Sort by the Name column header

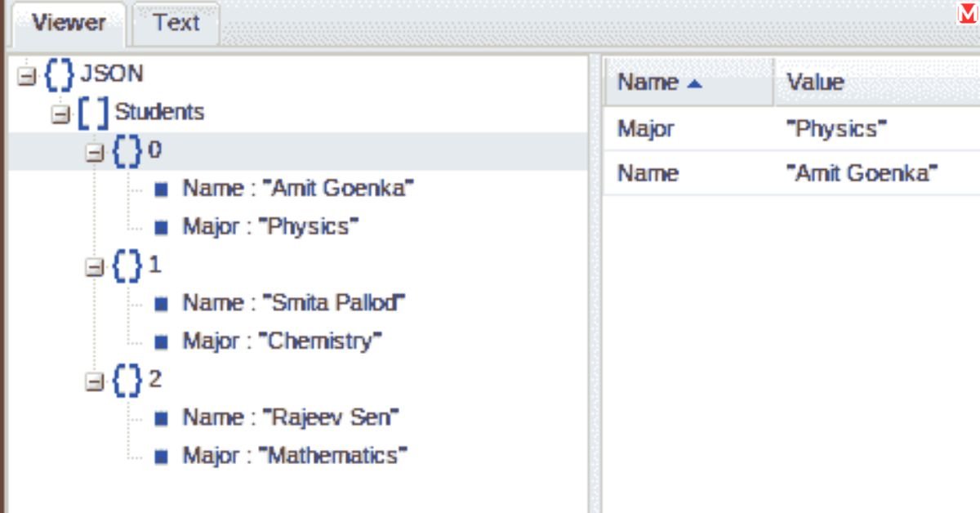click(x=689, y=83)
